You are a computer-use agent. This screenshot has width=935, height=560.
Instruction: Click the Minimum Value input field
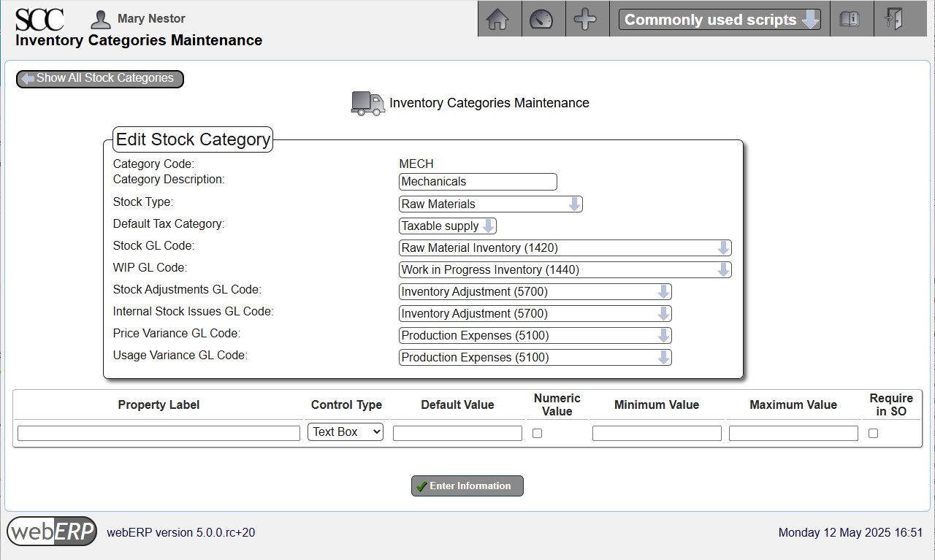[x=657, y=434]
